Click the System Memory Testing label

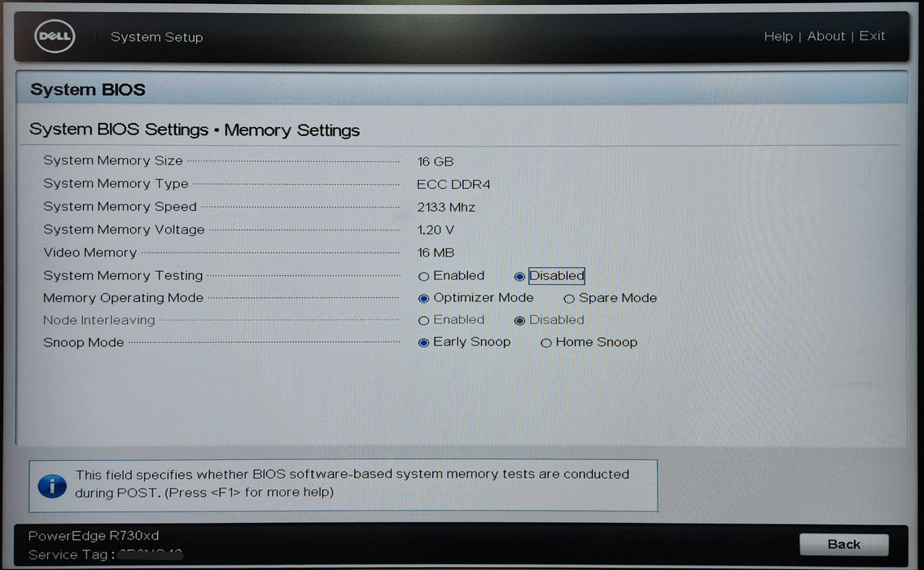tap(123, 275)
